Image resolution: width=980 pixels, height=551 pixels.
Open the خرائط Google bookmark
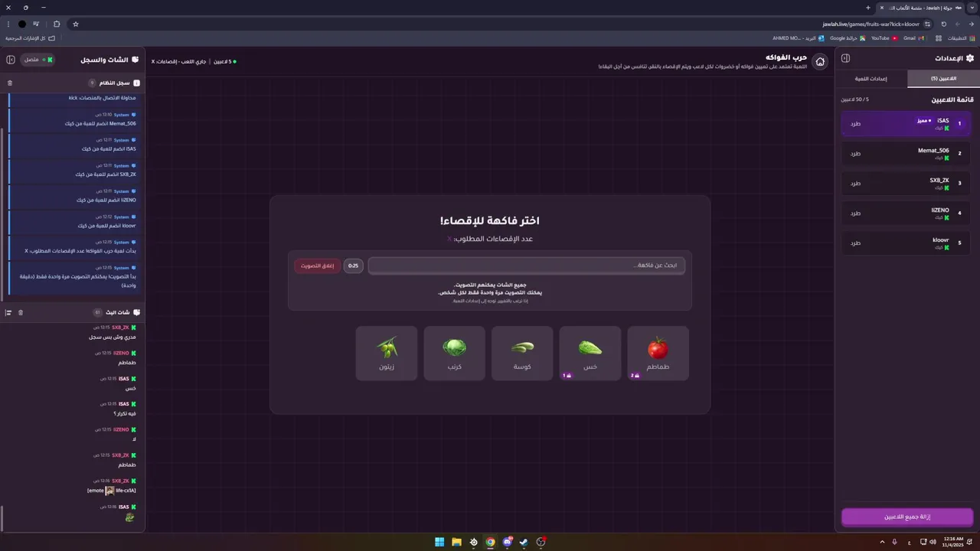coord(848,37)
